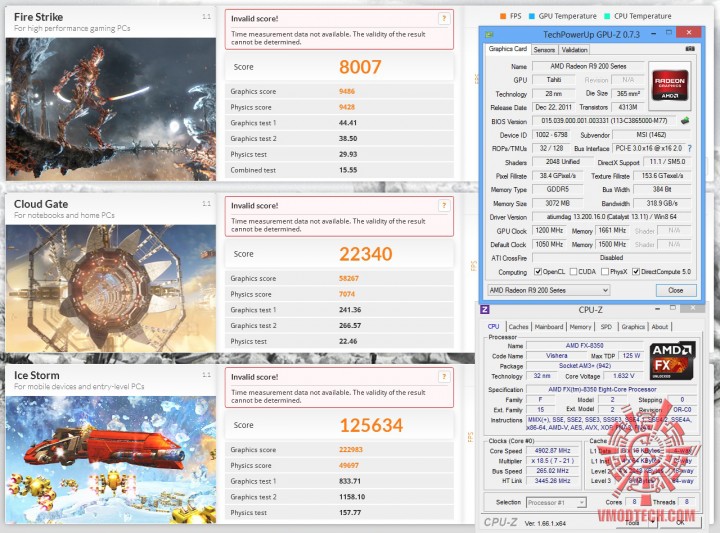Image resolution: width=720 pixels, height=533 pixels.
Task: Open the Graphics tab in CPU-Z
Action: (633, 327)
